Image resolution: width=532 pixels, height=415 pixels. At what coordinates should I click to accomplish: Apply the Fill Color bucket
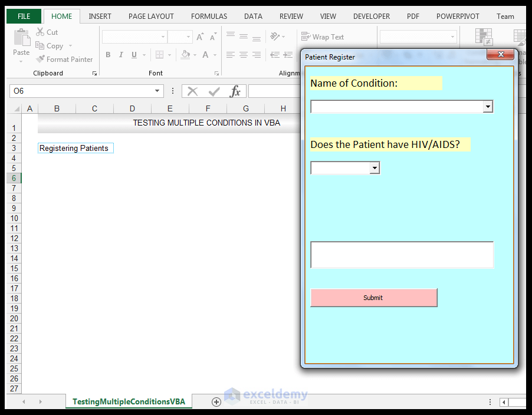coord(186,55)
